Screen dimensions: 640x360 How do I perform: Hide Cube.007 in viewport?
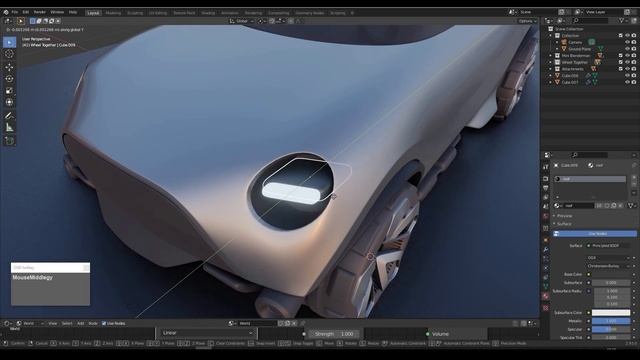[x=628, y=82]
